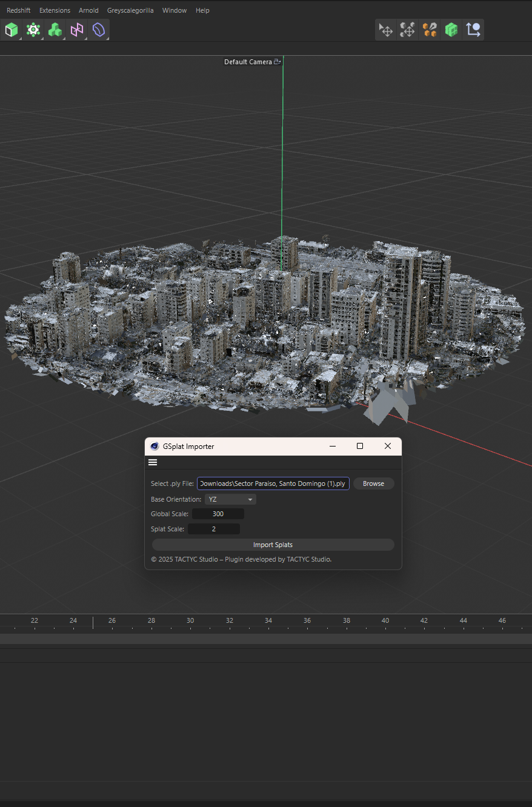Screen dimensions: 532x807
Task: Click the purple field shape icon
Action: 99,30
